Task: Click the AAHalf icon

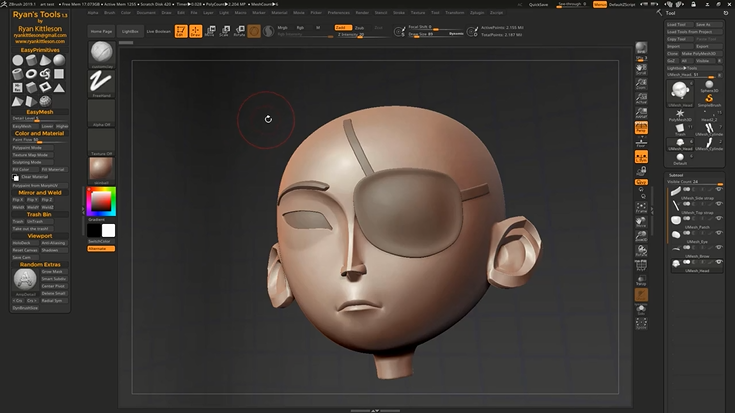Action: tap(641, 113)
